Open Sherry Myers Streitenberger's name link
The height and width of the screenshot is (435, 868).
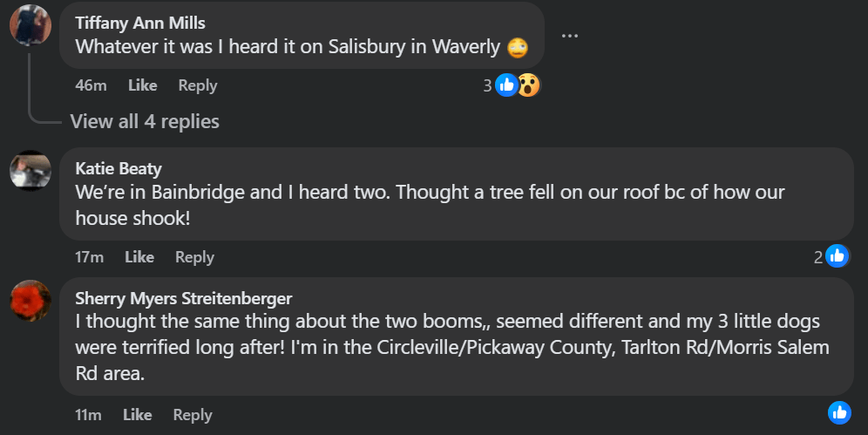point(184,299)
